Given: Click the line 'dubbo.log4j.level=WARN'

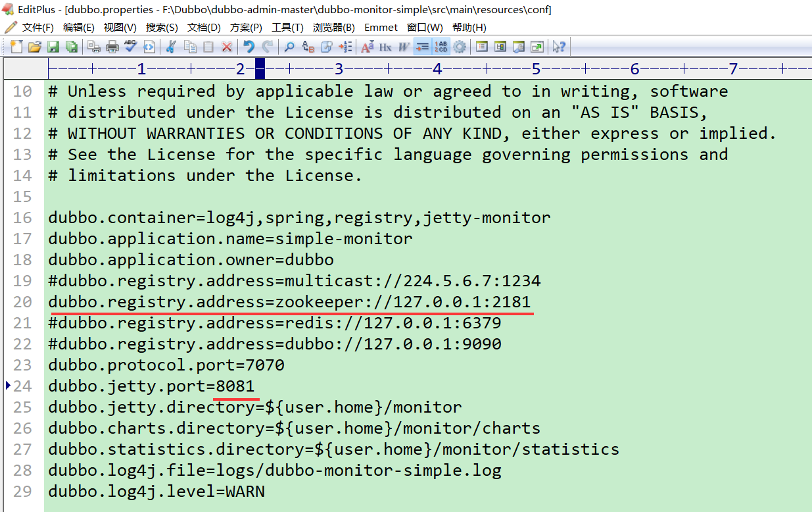Looking at the screenshot, I should click(156, 492).
